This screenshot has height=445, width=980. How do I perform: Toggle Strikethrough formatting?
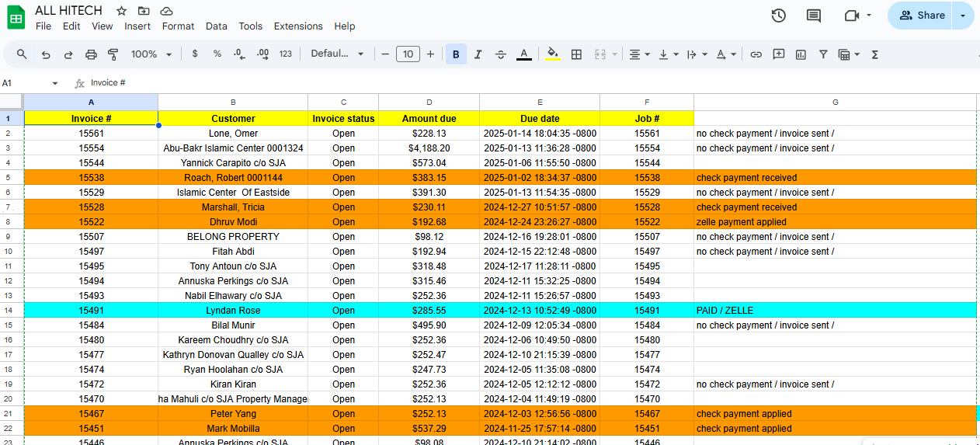tap(501, 54)
